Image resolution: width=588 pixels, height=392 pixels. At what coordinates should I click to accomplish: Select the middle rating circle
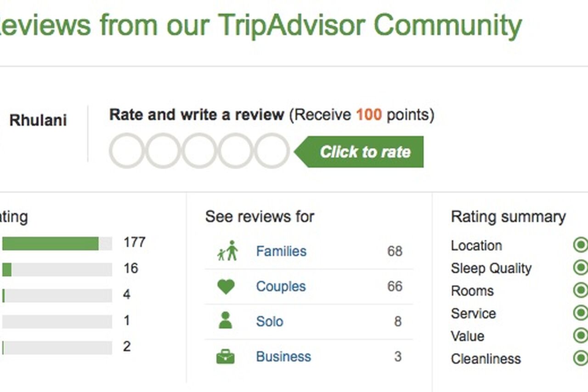(200, 151)
